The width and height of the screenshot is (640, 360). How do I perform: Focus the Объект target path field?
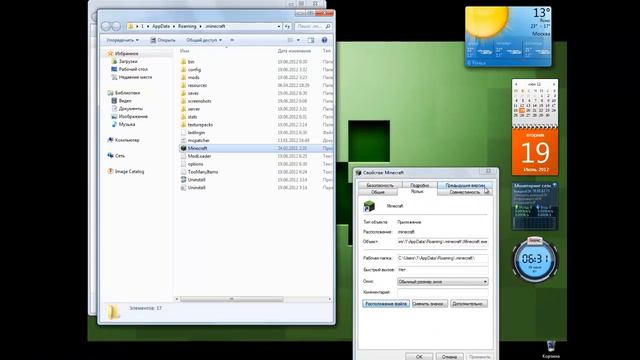(442, 242)
